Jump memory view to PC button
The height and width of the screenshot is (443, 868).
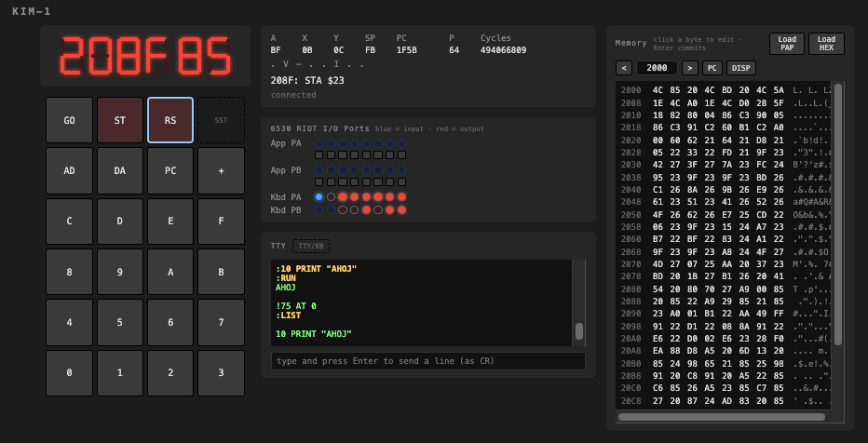[712, 68]
